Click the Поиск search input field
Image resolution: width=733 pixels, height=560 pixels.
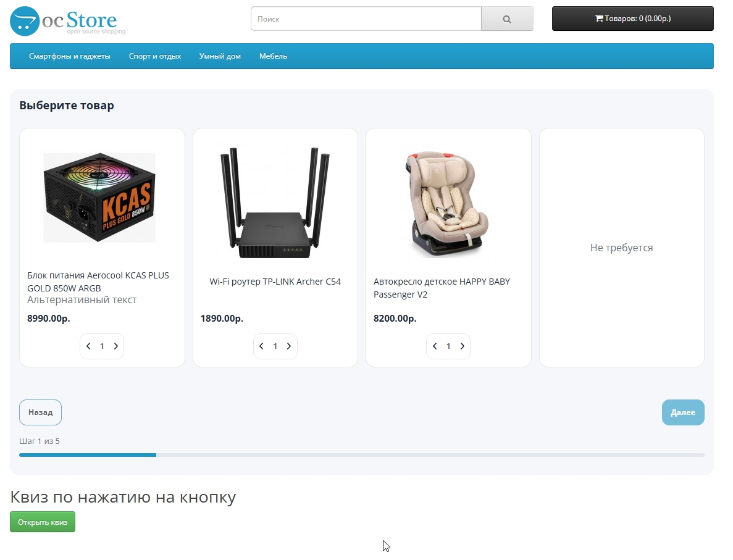366,19
